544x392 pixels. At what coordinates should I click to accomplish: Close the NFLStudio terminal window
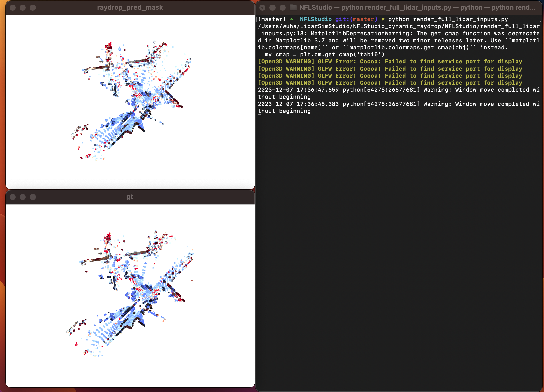pos(262,8)
